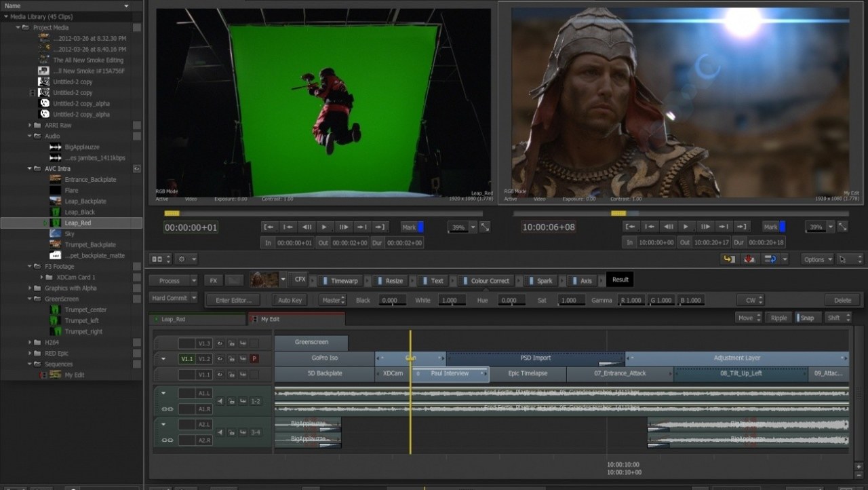
Task: Tick the checkbox beside Project Media
Action: [137, 27]
